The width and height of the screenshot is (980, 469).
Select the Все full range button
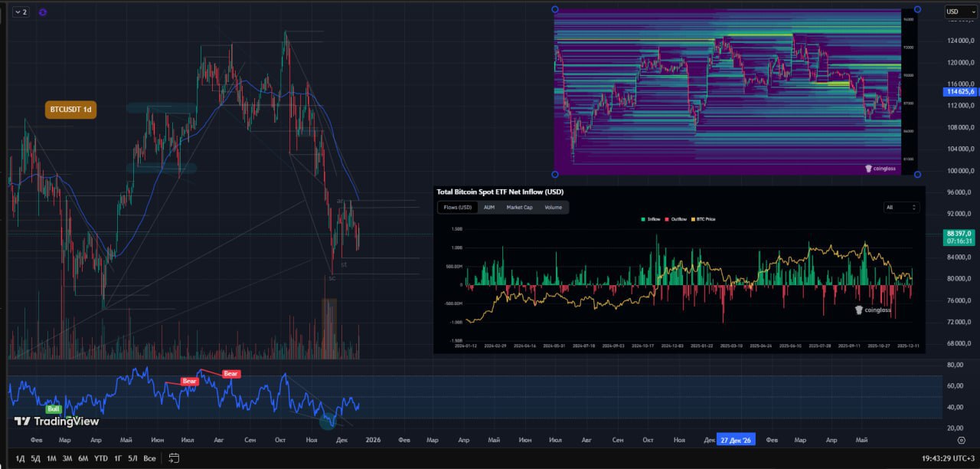click(149, 458)
